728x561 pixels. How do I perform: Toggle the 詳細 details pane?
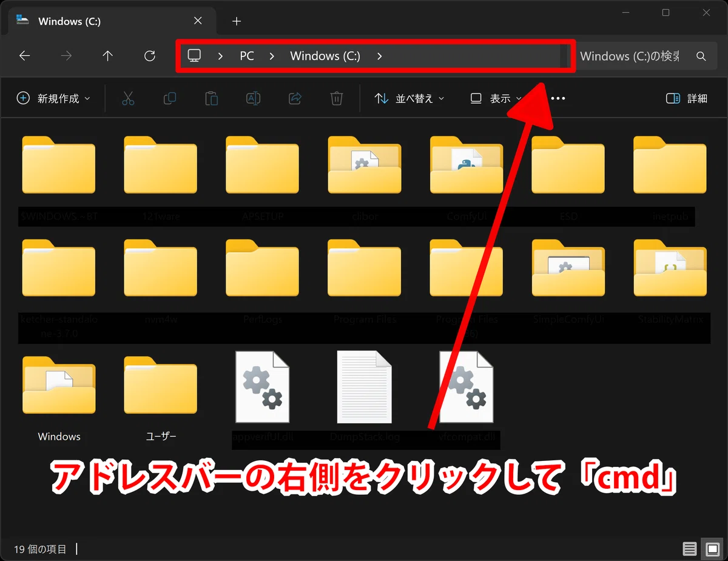[687, 98]
